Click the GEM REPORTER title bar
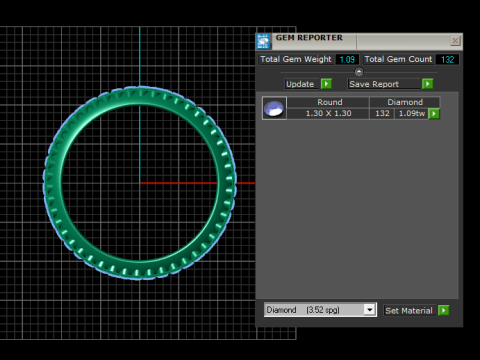The height and width of the screenshot is (360, 480). (360, 41)
